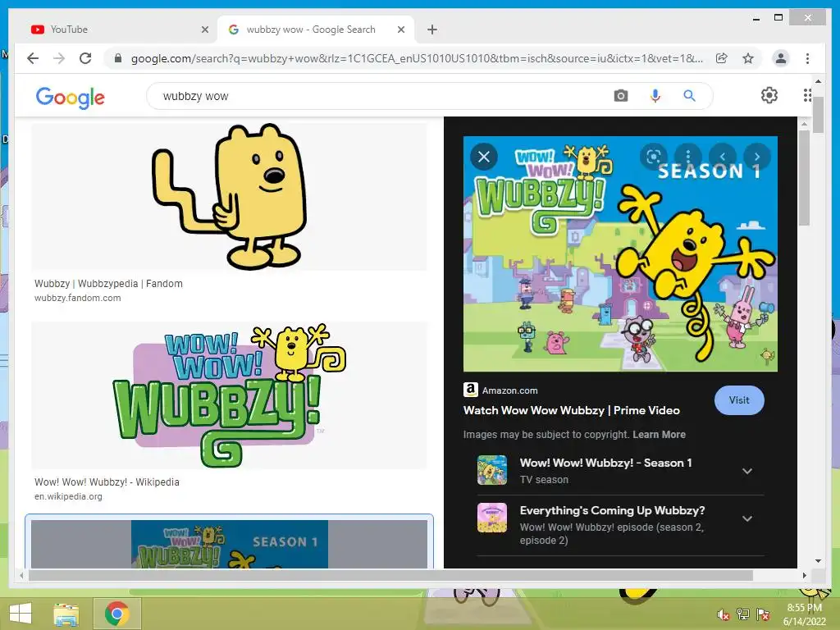840x630 pixels.
Task: Click the wubbzy.fandom.com source text
Action: [78, 298]
